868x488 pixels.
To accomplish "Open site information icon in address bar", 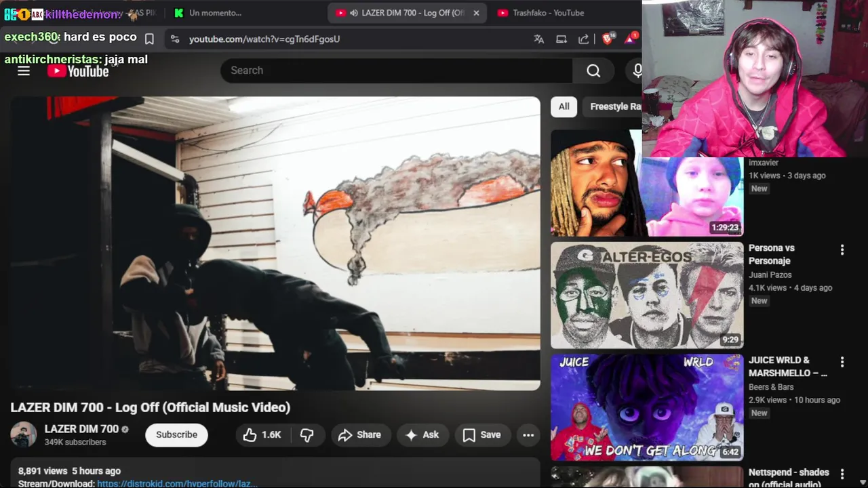I will point(175,39).
